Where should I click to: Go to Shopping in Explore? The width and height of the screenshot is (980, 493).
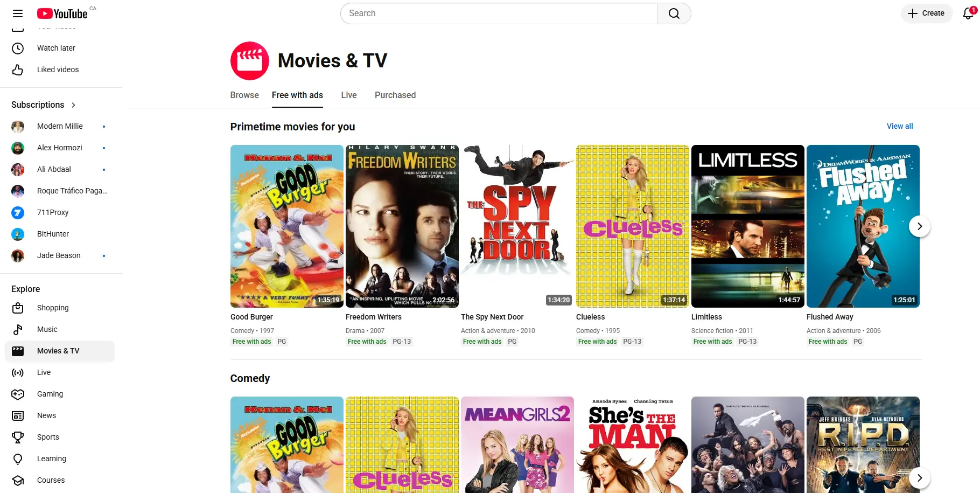53,308
